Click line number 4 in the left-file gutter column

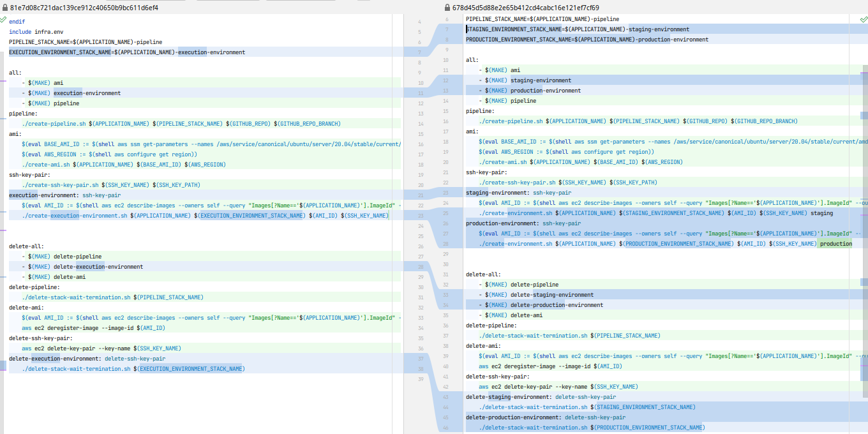(x=420, y=22)
